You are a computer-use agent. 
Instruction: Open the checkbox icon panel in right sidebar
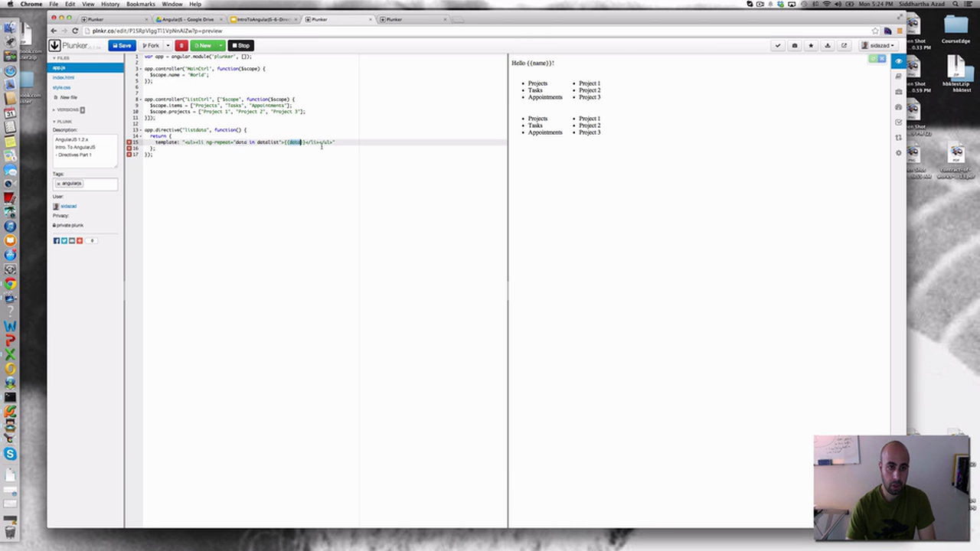coord(899,122)
